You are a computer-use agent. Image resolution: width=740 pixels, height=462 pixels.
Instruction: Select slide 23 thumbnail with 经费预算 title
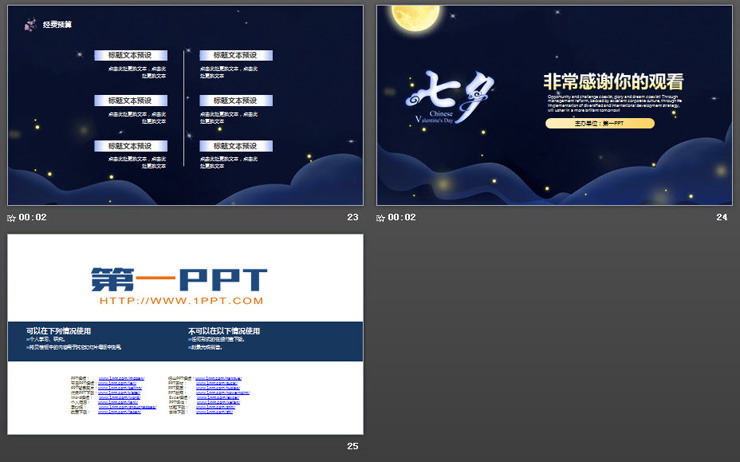(x=185, y=105)
